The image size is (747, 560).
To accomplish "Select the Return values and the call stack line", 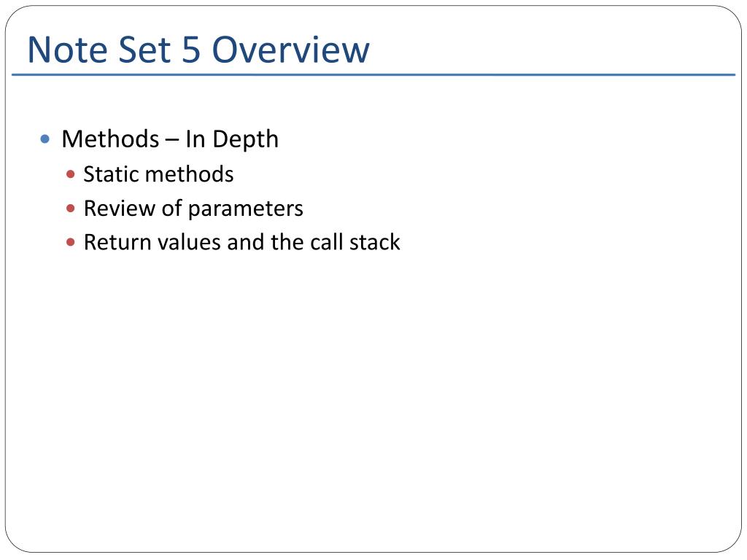I will pos(242,242).
